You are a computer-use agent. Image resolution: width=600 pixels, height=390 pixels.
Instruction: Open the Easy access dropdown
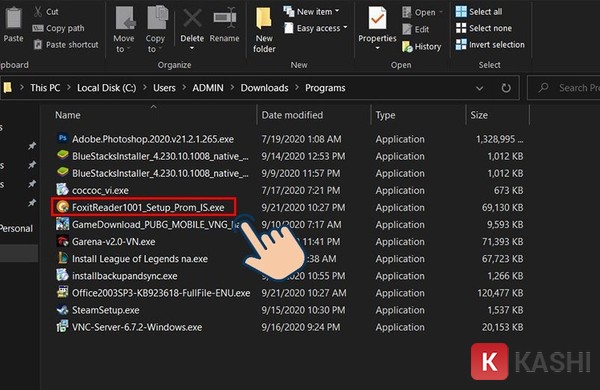[315, 28]
